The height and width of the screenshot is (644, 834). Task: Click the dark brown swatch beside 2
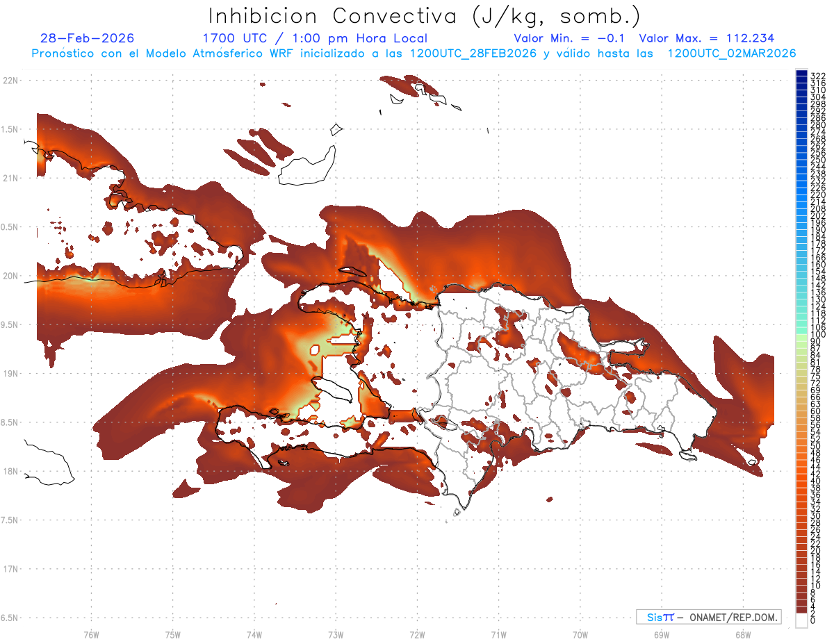801,610
